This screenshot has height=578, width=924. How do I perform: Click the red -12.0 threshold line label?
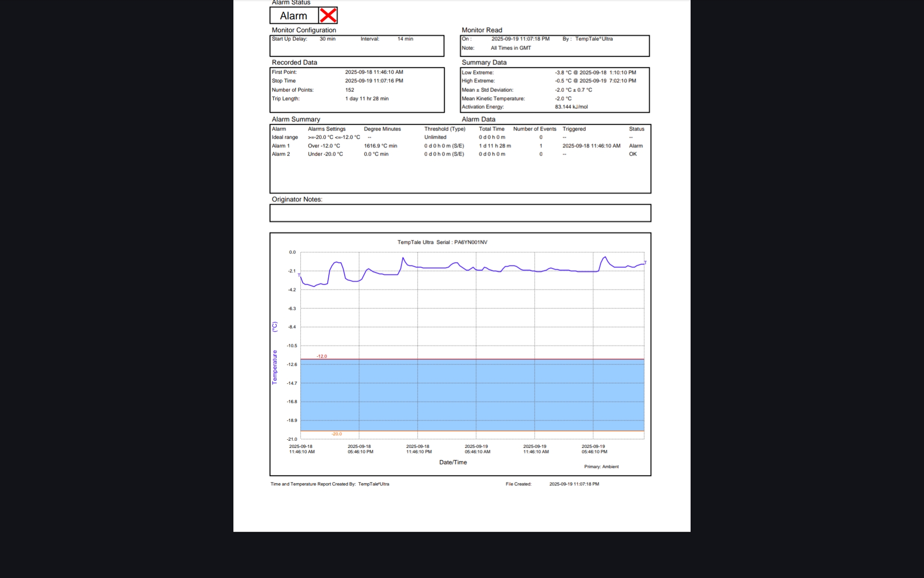click(x=321, y=356)
